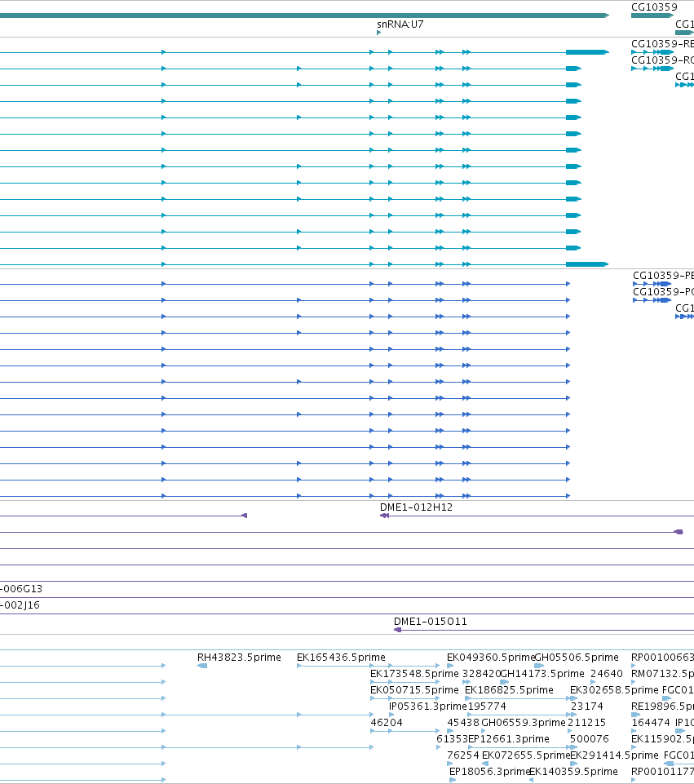Open EST EK291414.5prime
Viewport: 694px width, 784px height.
tap(614, 755)
